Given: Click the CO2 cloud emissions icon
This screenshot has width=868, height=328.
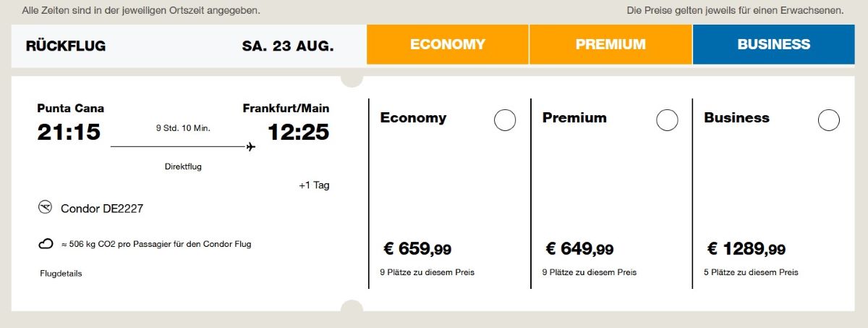Looking at the screenshot, I should coord(46,244).
